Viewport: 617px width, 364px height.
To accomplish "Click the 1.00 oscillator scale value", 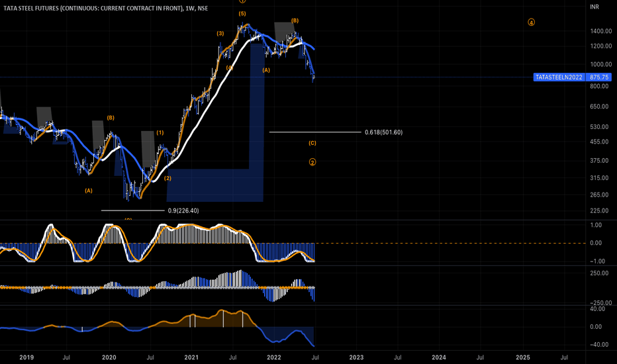I will 596,225.
